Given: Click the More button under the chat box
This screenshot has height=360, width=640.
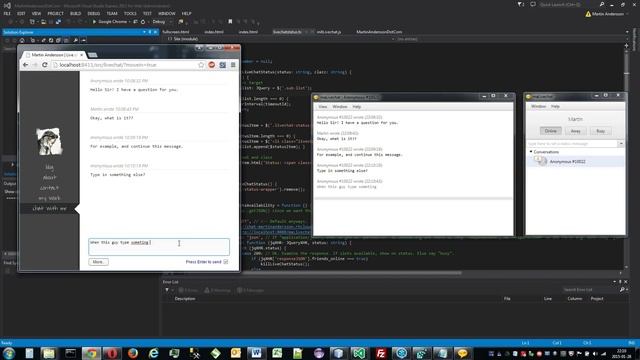Looking at the screenshot, I should pyautogui.click(x=98, y=262).
